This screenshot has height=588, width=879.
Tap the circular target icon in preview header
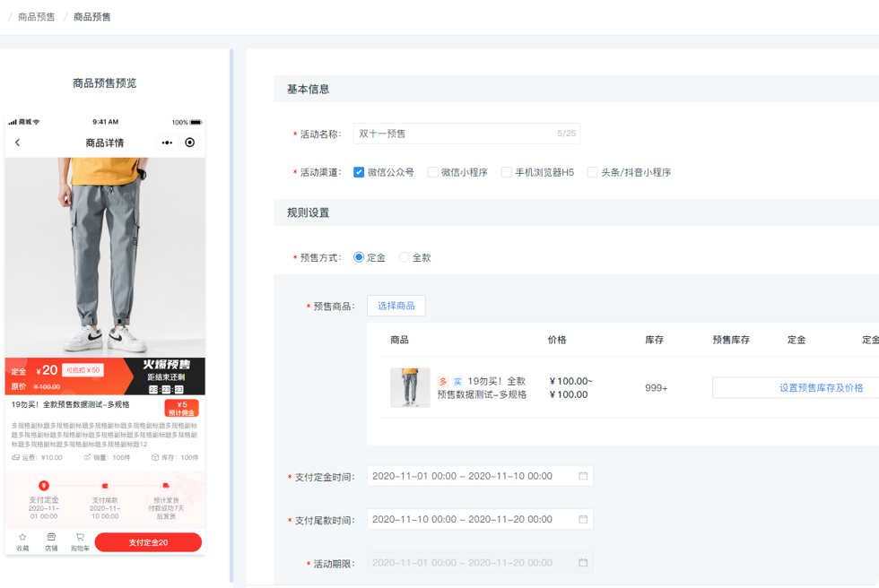[x=189, y=143]
